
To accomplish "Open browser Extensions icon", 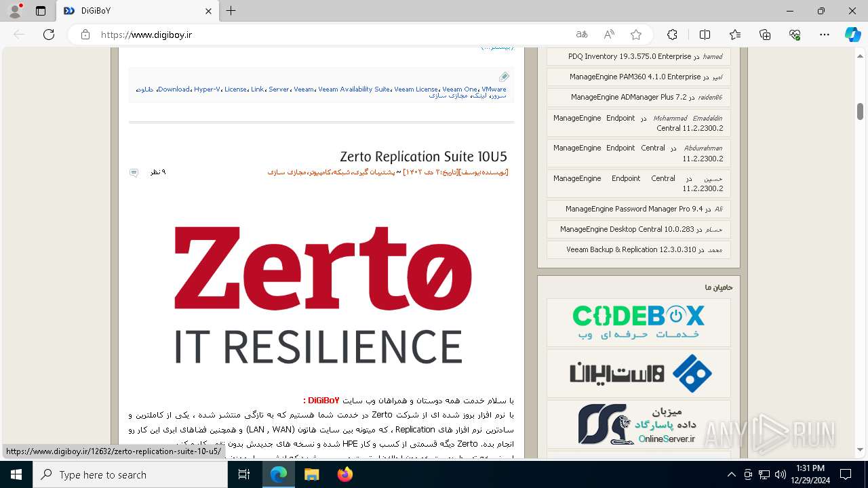I will [x=672, y=35].
